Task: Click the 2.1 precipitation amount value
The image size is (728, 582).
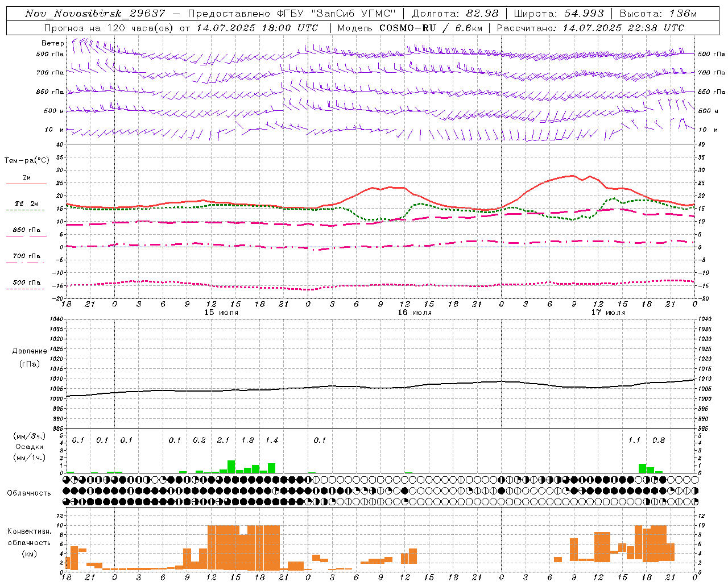Action: coord(223,440)
